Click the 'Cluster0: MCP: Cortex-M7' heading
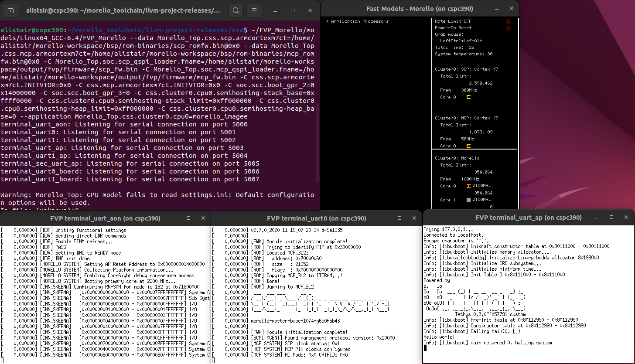Image resolution: width=635 pixels, height=364 pixels. click(x=466, y=118)
